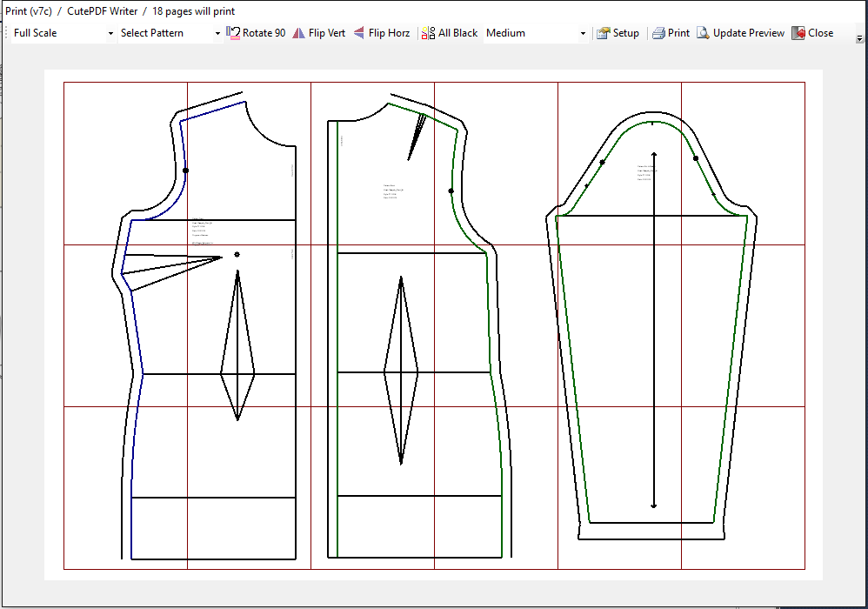The width and height of the screenshot is (868, 609).
Task: Click the armhole notch dot on the blue seam line
Action: coord(185,171)
